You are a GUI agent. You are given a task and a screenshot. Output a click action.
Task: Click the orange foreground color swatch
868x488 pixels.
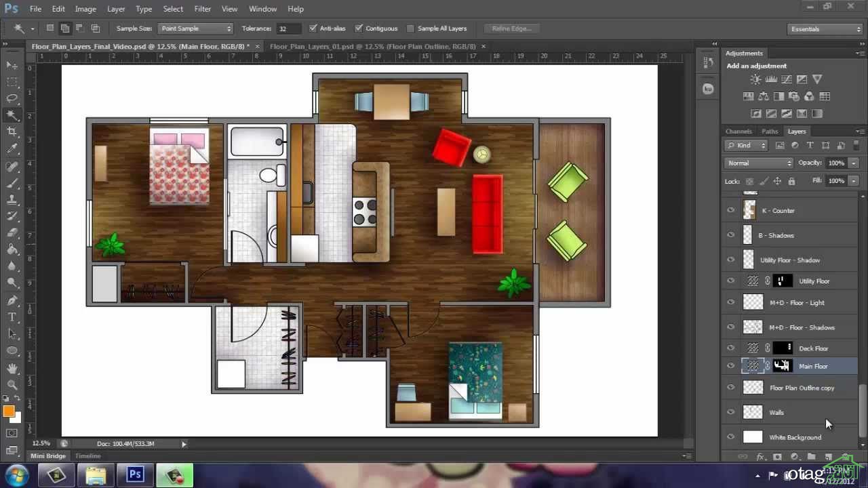pyautogui.click(x=9, y=411)
